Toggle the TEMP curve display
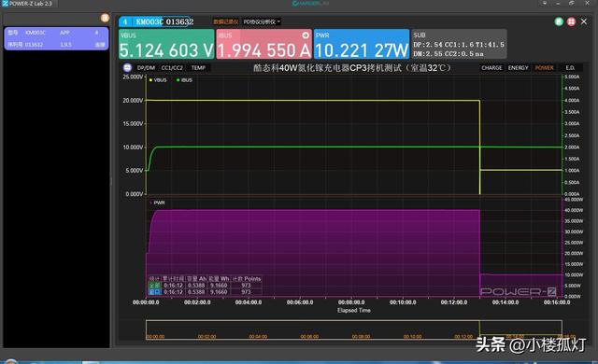The height and width of the screenshot is (364, 598). [x=198, y=68]
